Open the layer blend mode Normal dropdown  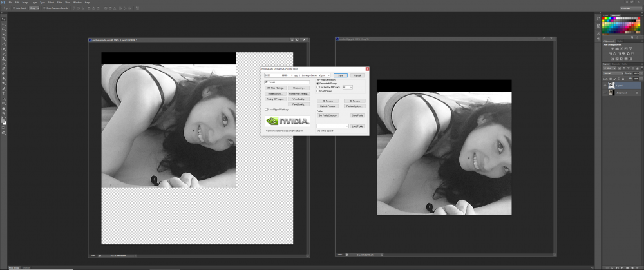tap(613, 73)
